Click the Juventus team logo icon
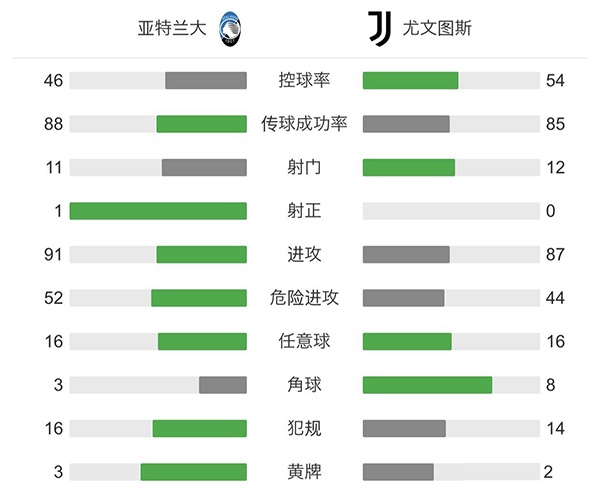The image size is (600, 493). 378,27
